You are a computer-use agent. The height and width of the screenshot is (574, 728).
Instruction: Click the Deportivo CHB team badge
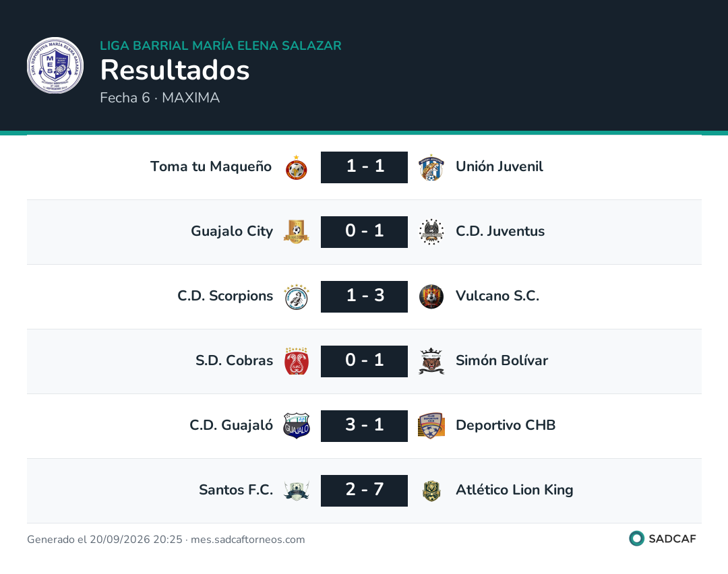pos(431,426)
